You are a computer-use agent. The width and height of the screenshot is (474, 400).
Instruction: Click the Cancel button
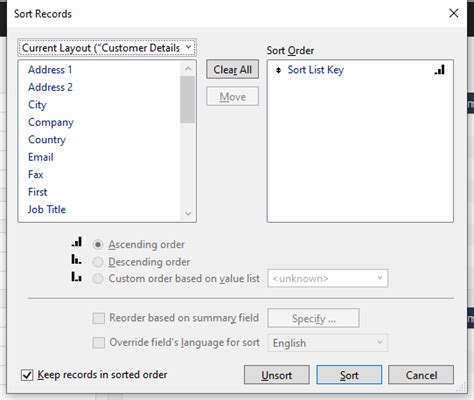(x=421, y=375)
